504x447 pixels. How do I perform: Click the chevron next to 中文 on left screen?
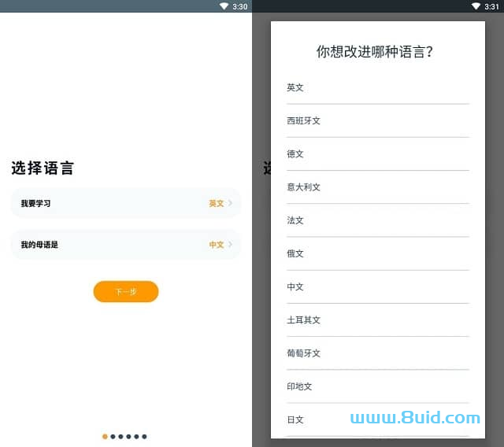[x=230, y=245]
